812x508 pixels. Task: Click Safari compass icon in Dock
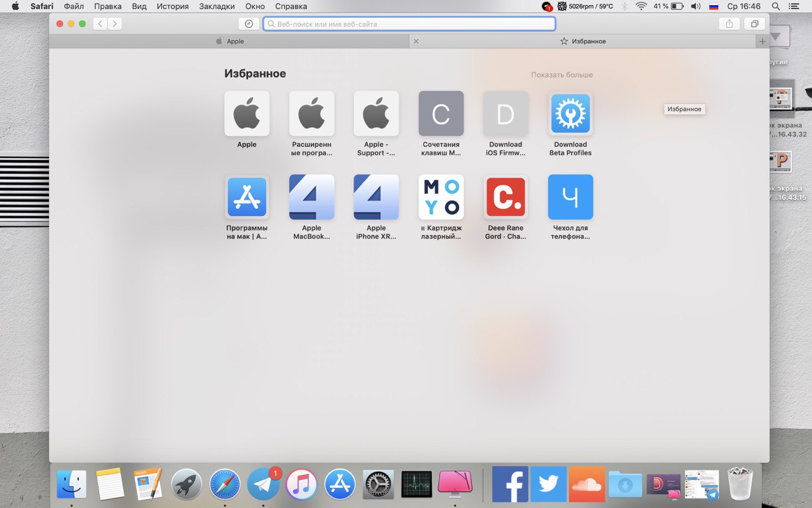pyautogui.click(x=225, y=485)
